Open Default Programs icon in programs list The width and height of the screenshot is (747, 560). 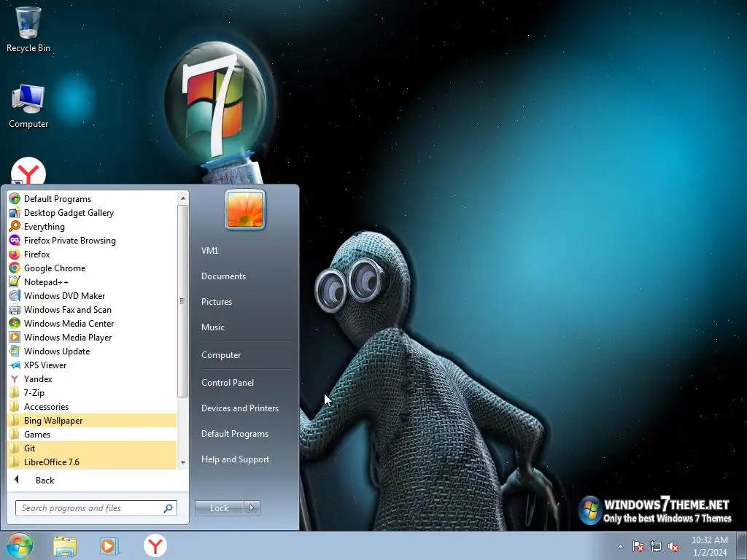coord(15,198)
